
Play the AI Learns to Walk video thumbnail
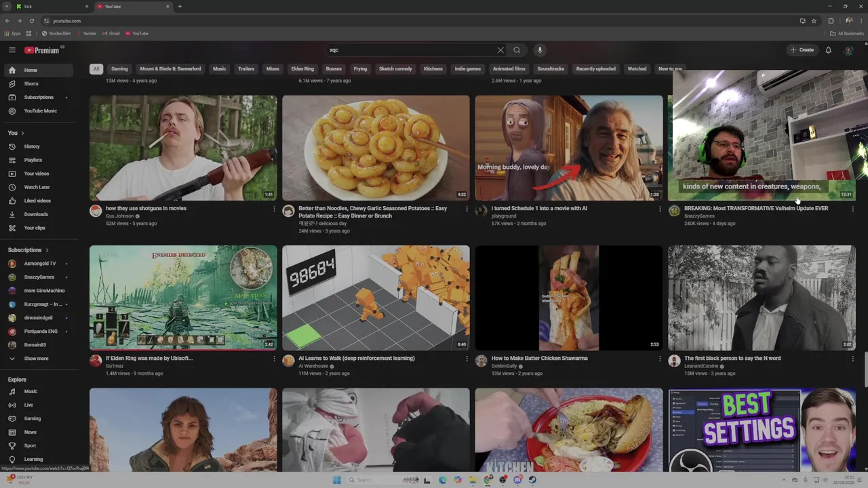[x=376, y=298]
